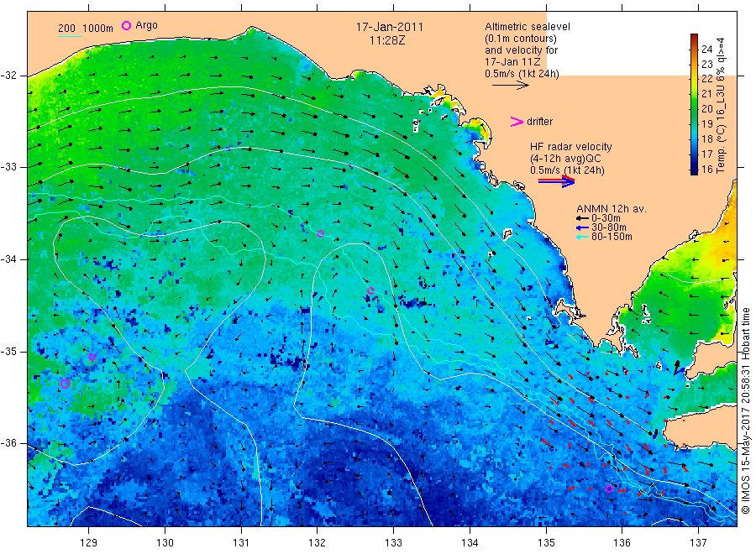Click Argo float marker at 129E below -35

[x=92, y=358]
